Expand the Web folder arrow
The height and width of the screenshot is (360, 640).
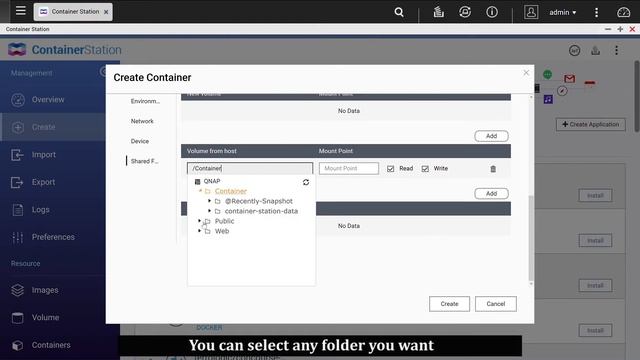click(x=200, y=231)
